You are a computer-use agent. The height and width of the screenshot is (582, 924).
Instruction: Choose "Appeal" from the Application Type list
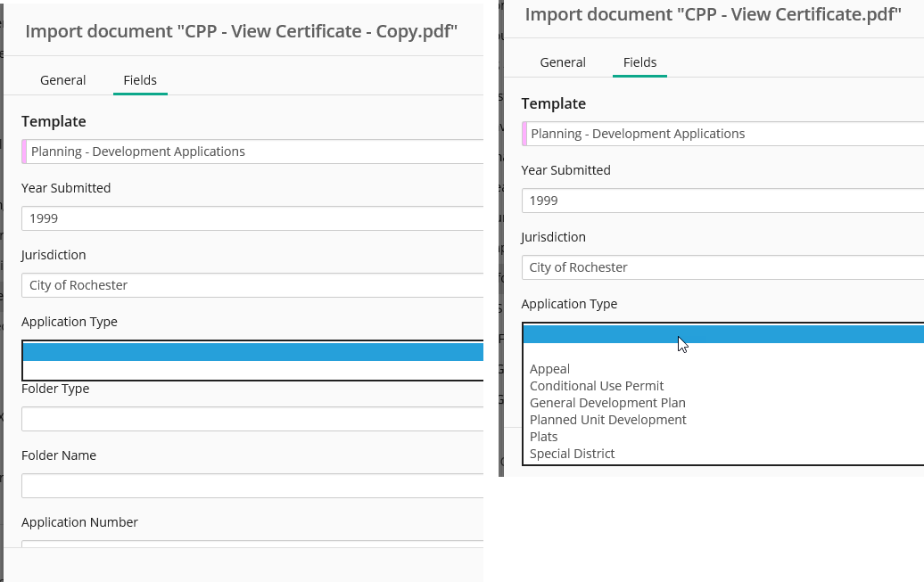point(549,369)
